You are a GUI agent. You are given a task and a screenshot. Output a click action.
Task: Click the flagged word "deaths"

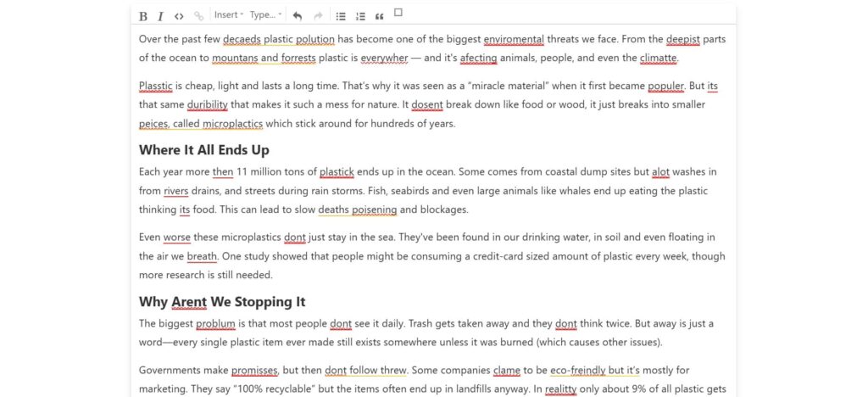[334, 210]
